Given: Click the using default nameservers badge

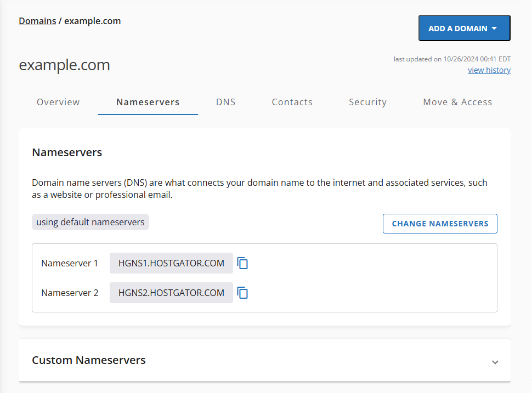Looking at the screenshot, I should pos(90,222).
